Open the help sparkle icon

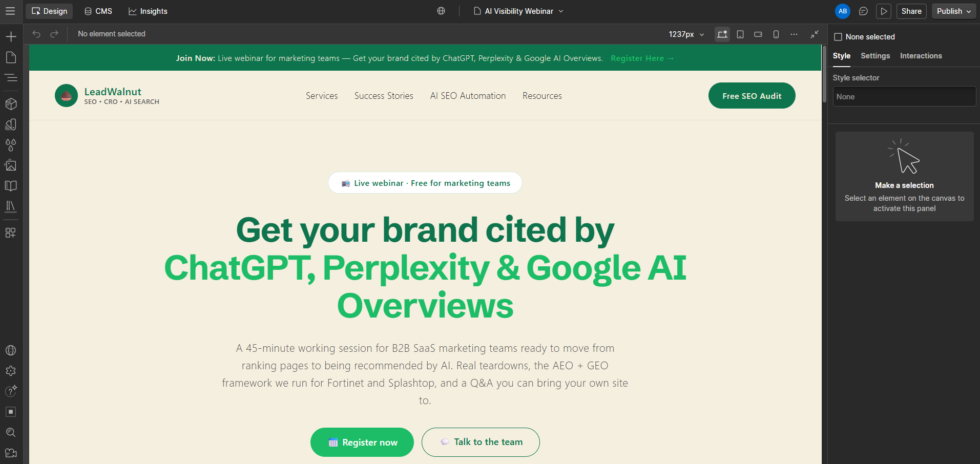point(11,391)
